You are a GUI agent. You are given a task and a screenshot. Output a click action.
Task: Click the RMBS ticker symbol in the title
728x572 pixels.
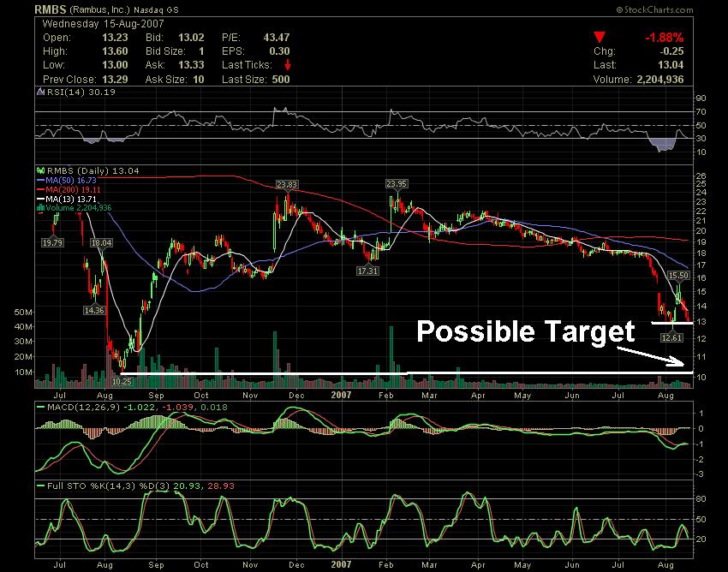[51, 9]
